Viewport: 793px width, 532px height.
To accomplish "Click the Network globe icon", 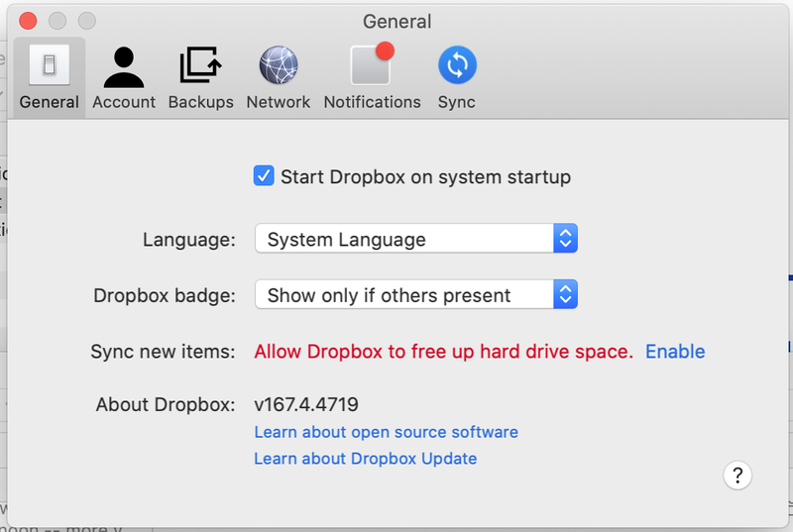I will pyautogui.click(x=278, y=66).
